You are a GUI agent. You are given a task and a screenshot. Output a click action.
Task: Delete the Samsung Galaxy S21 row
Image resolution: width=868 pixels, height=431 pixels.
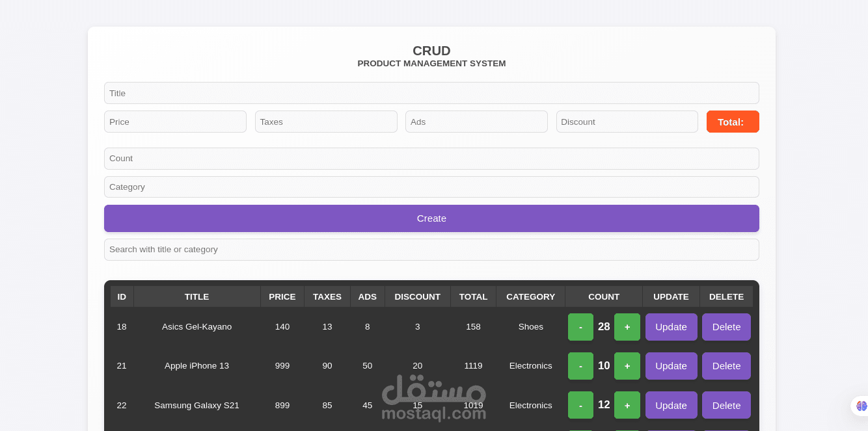(x=726, y=405)
